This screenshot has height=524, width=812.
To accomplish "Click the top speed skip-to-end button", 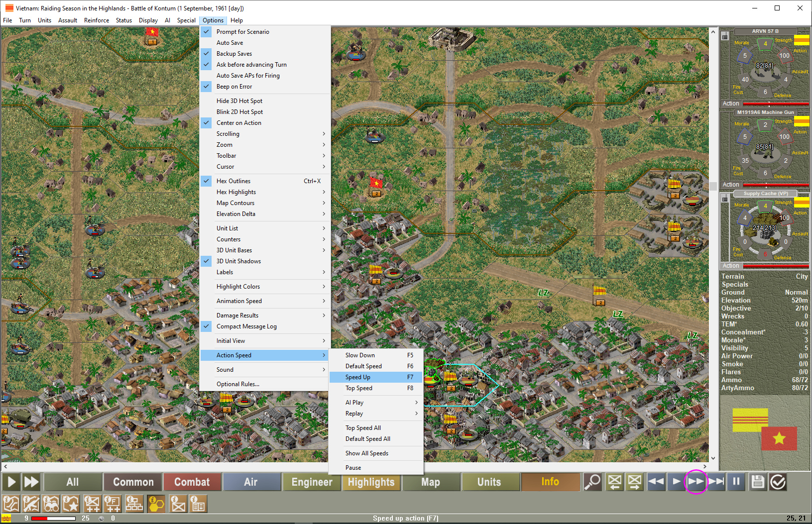I will pyautogui.click(x=716, y=482).
